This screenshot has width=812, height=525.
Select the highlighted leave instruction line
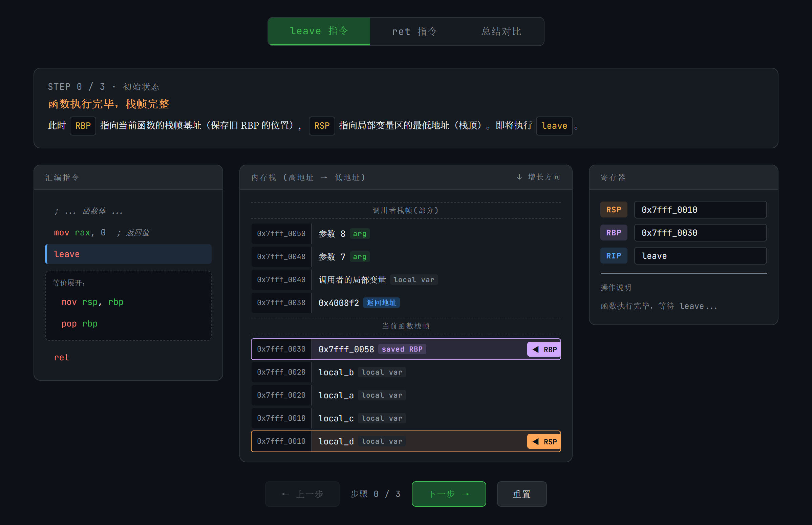128,254
